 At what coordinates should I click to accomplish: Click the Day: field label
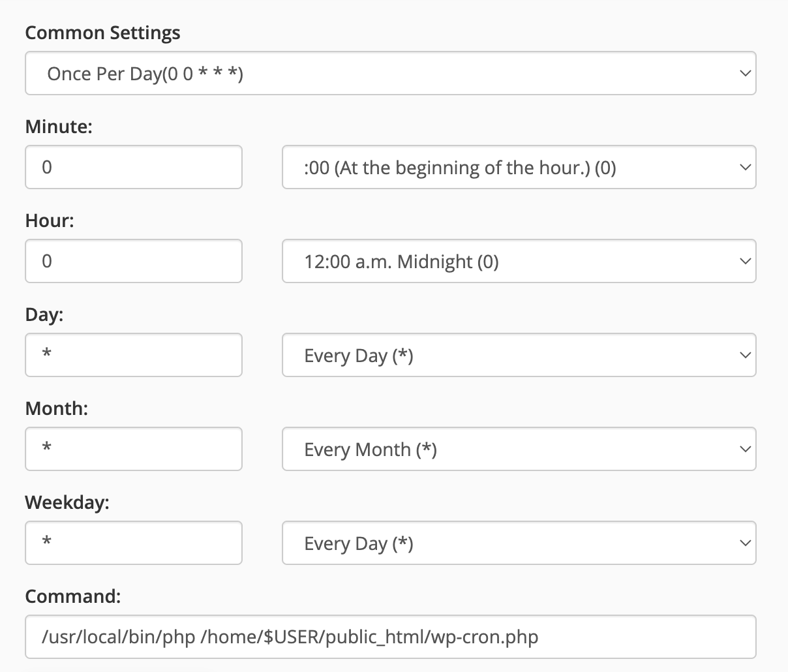coord(44,314)
